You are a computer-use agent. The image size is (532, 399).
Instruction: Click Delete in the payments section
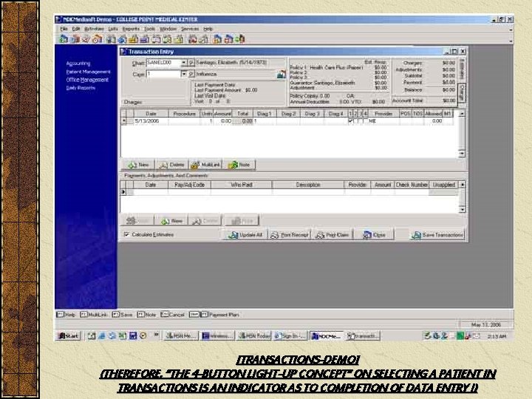[205, 221]
